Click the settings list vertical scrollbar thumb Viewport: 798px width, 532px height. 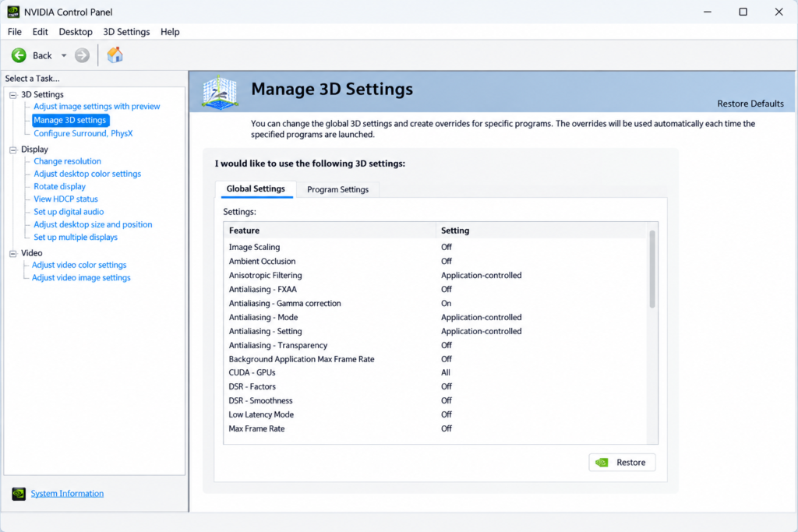[652, 270]
